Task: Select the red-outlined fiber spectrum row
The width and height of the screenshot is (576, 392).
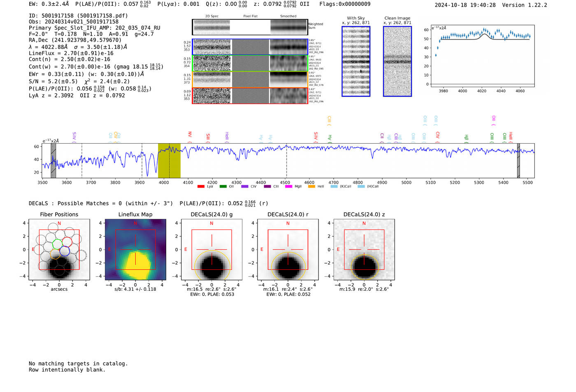Action: [250, 95]
